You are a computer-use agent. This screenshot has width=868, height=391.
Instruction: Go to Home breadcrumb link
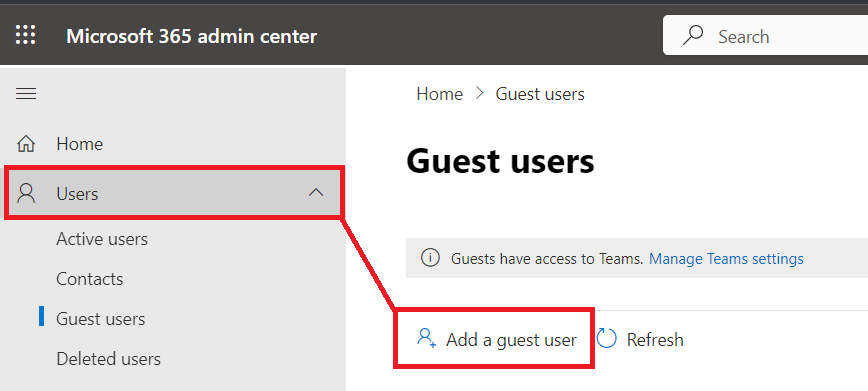pos(440,94)
